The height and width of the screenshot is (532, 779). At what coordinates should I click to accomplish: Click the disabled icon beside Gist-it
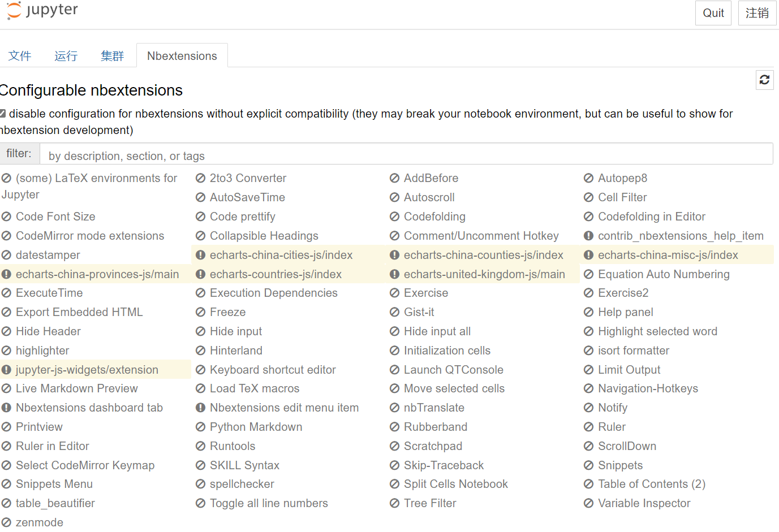pyautogui.click(x=394, y=312)
